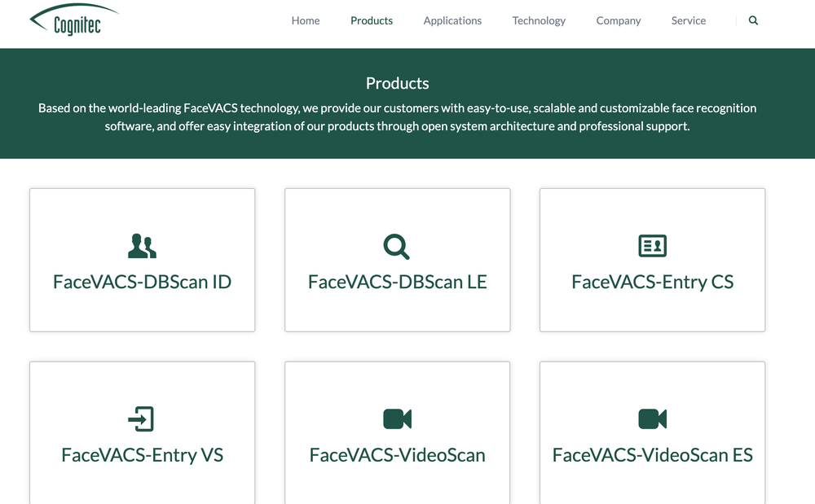The image size is (815, 504).
Task: Open the Applications menu item
Action: [x=452, y=20]
